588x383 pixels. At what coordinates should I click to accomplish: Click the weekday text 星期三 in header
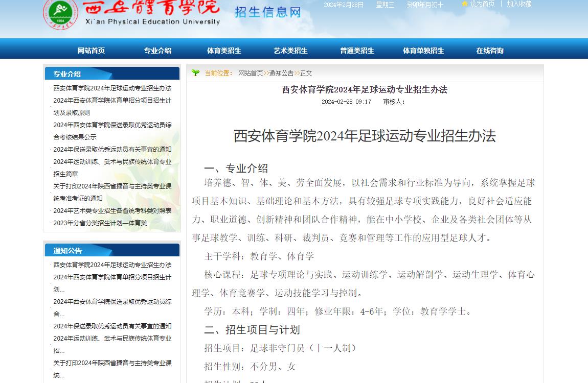(385, 5)
